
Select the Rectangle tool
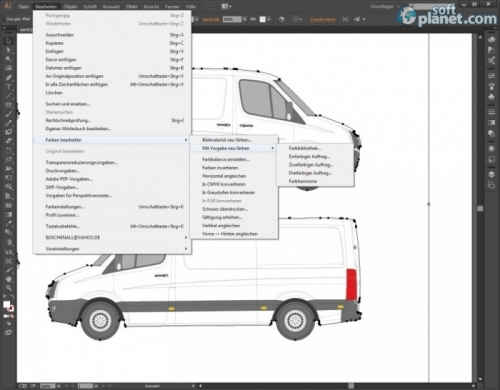9,105
